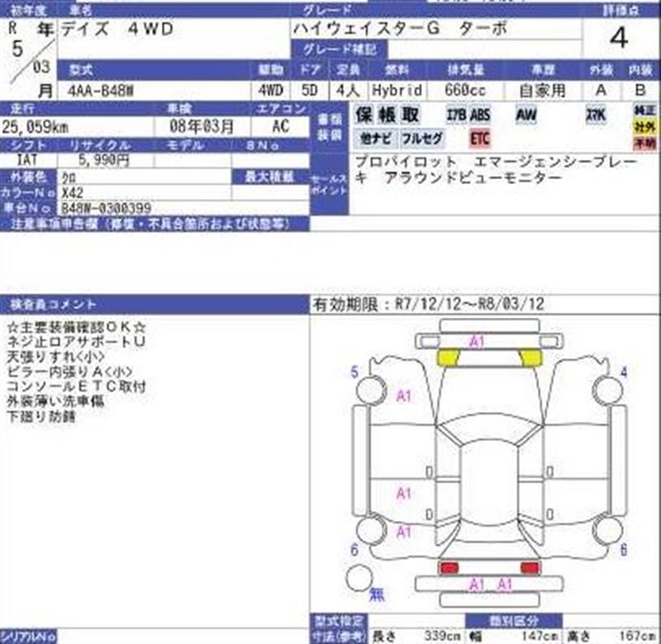Click the comment 天張りすれ<小>
The image size is (661, 644).
55,358
